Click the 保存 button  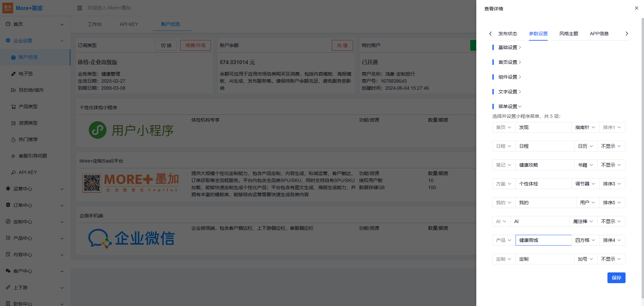(x=616, y=278)
